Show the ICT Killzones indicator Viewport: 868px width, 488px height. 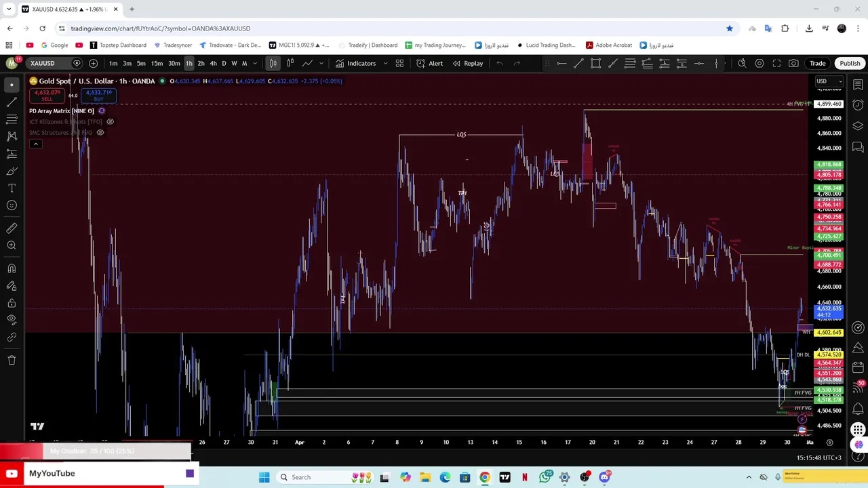tap(110, 122)
